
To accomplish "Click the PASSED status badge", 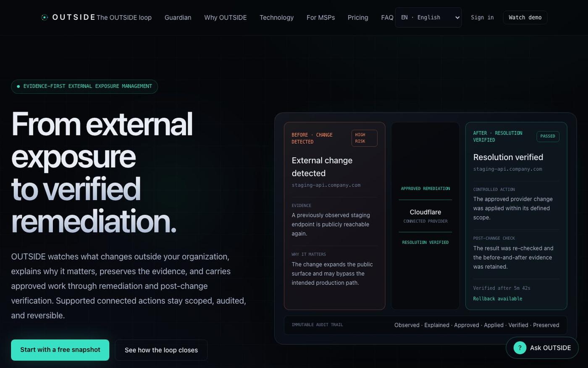I will coord(548,136).
